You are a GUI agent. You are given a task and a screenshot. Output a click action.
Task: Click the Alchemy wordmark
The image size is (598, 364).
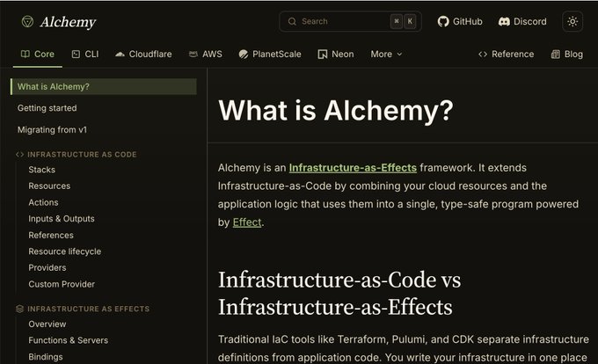point(68,22)
